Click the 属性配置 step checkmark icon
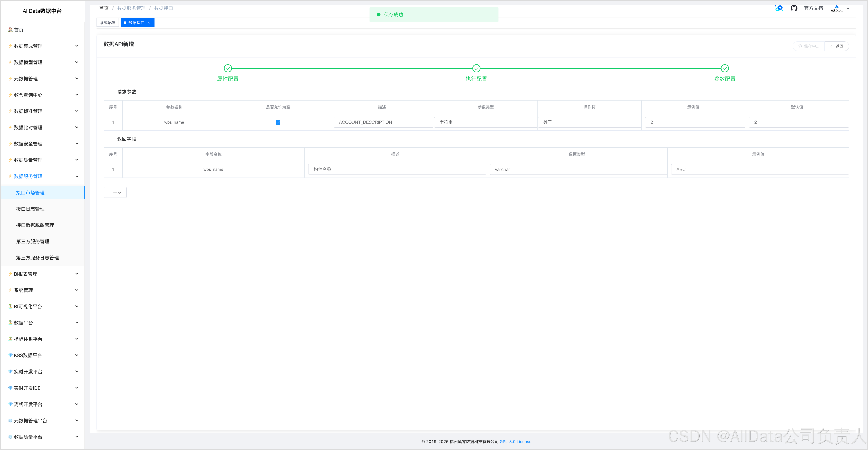The height and width of the screenshot is (450, 868). click(x=228, y=68)
